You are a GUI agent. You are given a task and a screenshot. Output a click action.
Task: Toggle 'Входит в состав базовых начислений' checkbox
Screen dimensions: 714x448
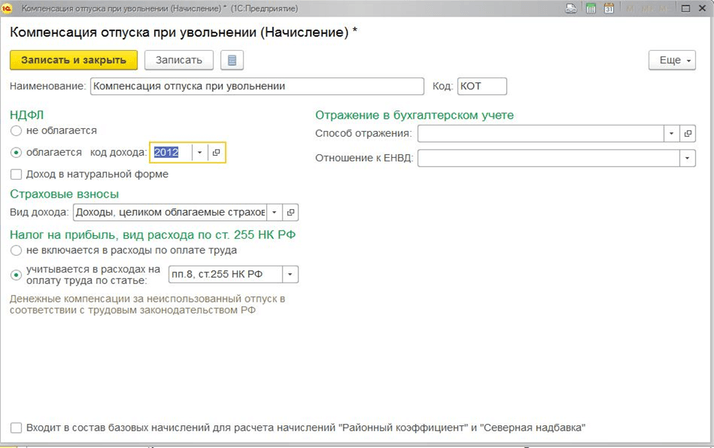tap(16, 425)
